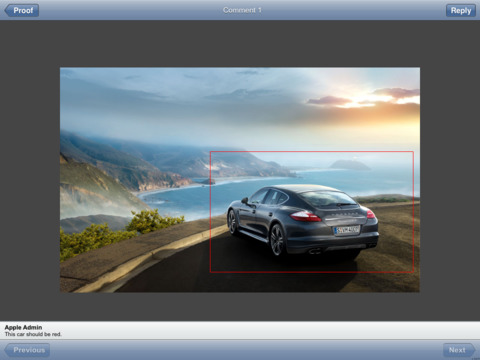
Task: Tap the bottom-right corner of the red annotation box
Action: [413, 272]
